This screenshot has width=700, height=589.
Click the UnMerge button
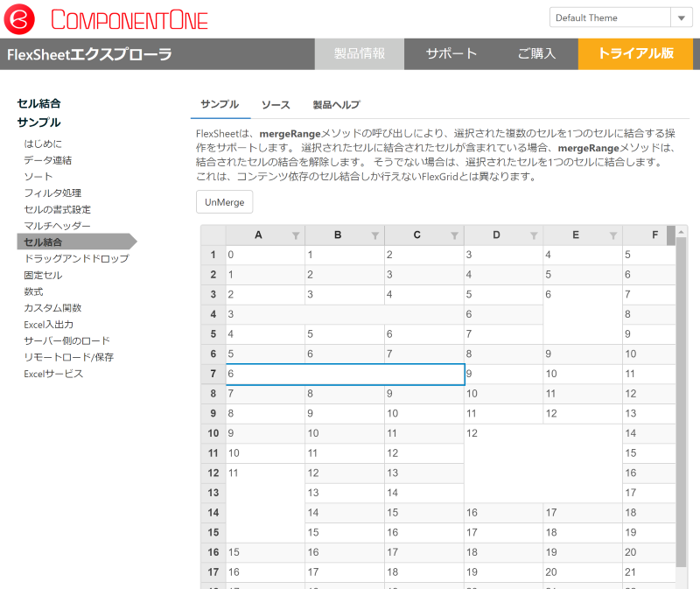(x=225, y=202)
